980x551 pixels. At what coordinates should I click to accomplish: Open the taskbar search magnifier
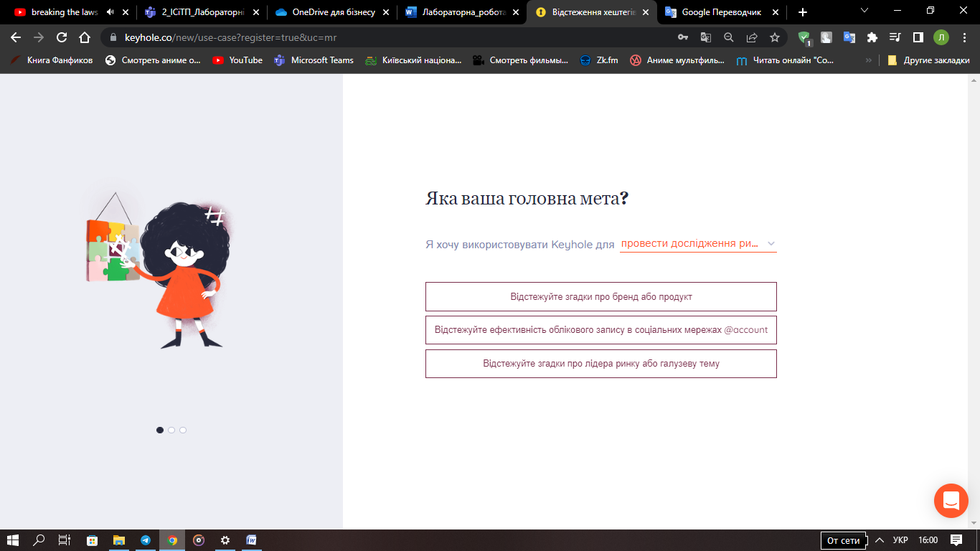pos(39,540)
